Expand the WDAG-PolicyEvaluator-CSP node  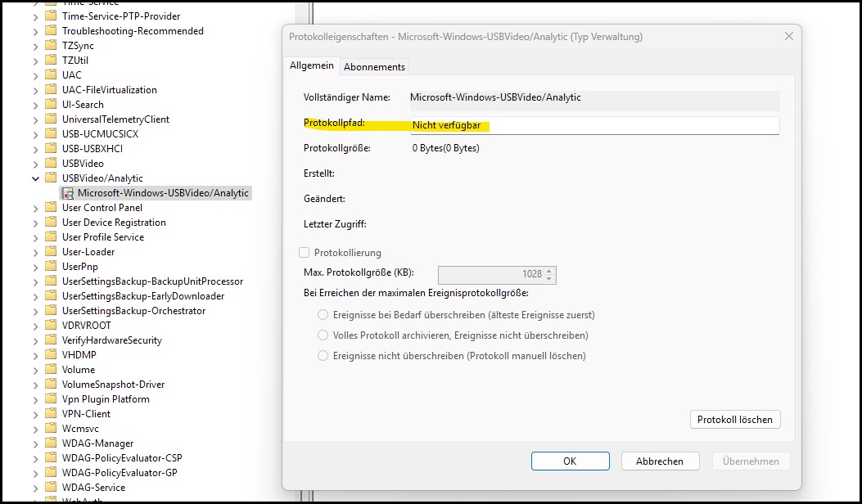(36, 458)
